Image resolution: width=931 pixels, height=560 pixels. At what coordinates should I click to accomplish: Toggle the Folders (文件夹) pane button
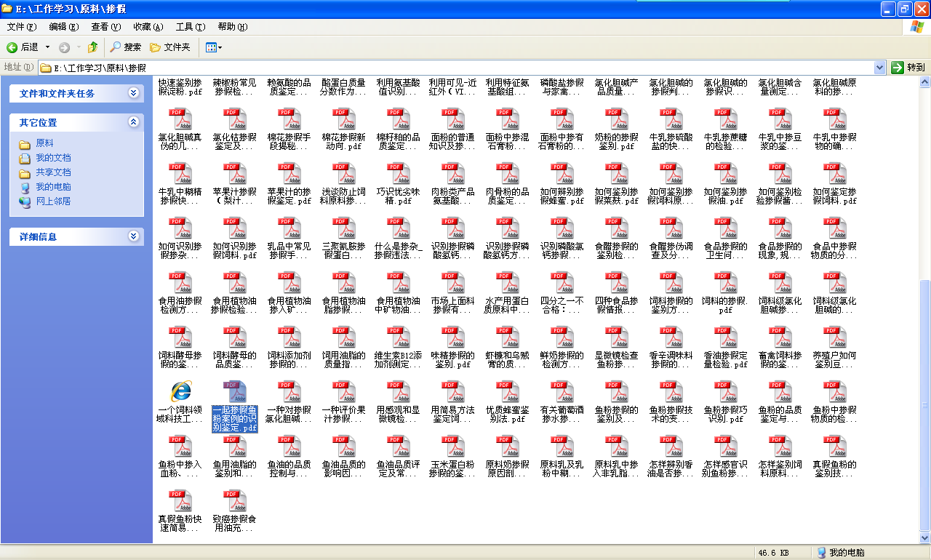(x=169, y=47)
